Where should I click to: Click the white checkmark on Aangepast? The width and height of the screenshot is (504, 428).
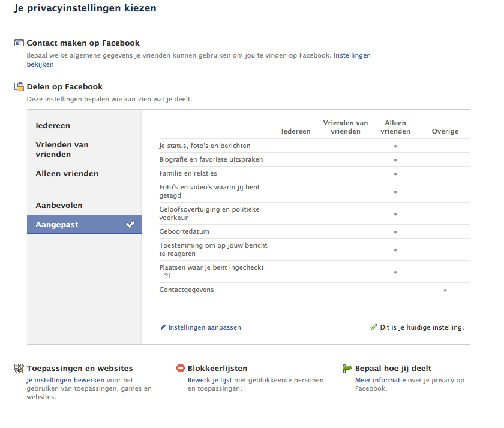pyautogui.click(x=131, y=224)
